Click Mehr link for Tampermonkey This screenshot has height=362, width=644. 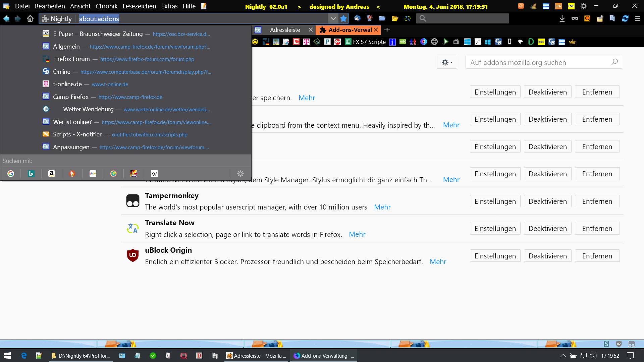[382, 207]
